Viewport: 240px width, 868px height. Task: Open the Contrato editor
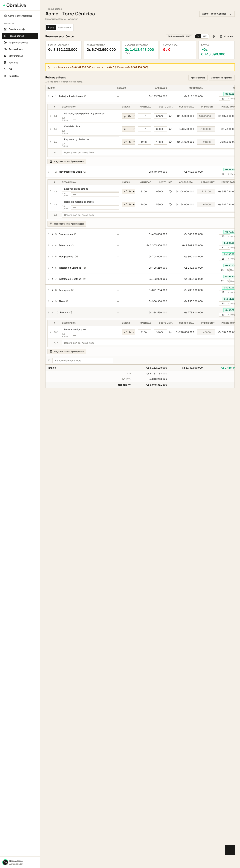(226, 36)
